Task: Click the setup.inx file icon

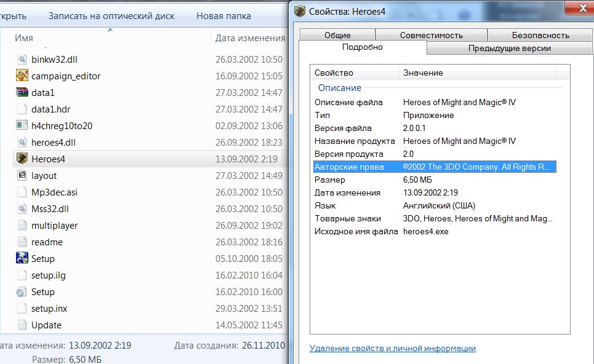Action: pyautogui.click(x=22, y=309)
